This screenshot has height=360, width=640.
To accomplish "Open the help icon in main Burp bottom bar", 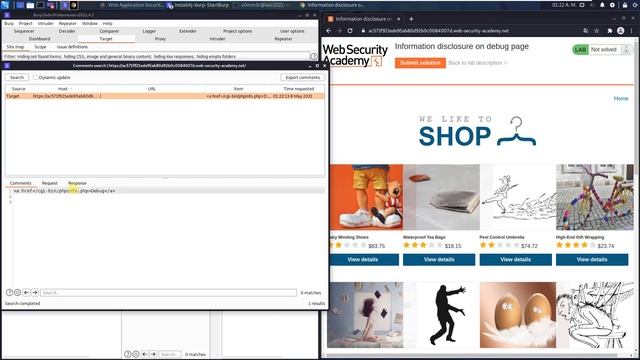I will (x=127, y=354).
